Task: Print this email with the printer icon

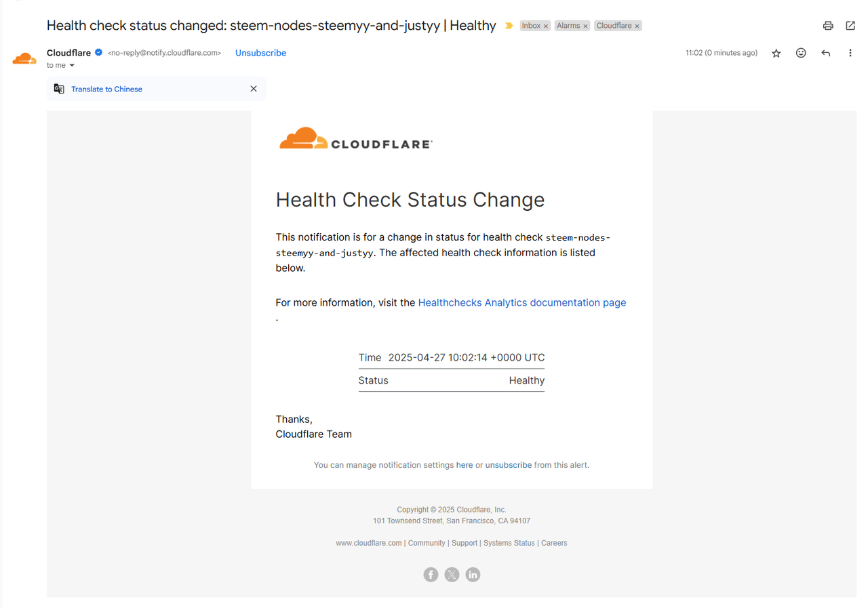Action: click(828, 26)
